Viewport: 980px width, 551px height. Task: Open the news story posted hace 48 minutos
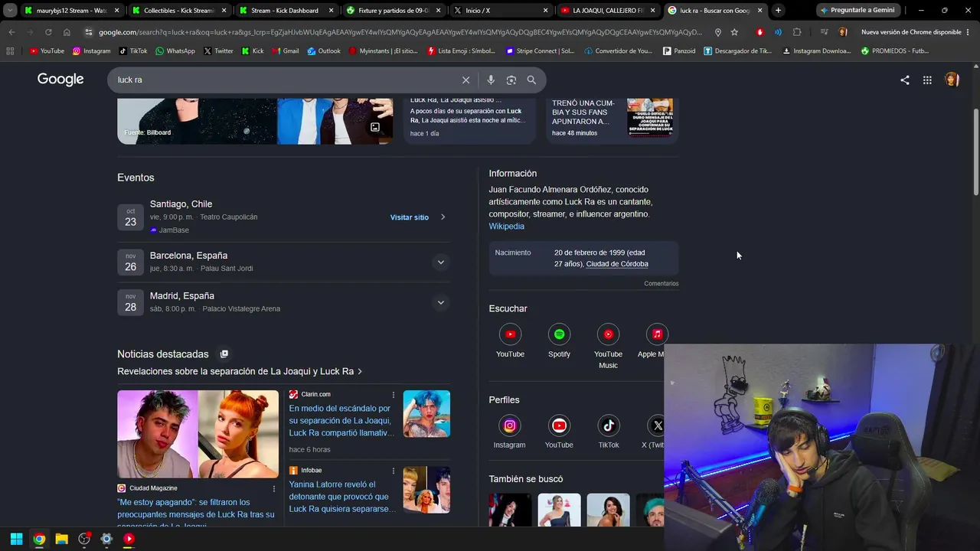[x=612, y=121]
